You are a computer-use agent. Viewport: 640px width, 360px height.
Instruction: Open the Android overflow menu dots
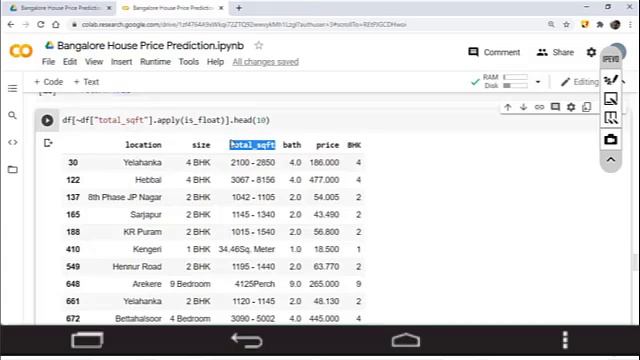(x=565, y=340)
